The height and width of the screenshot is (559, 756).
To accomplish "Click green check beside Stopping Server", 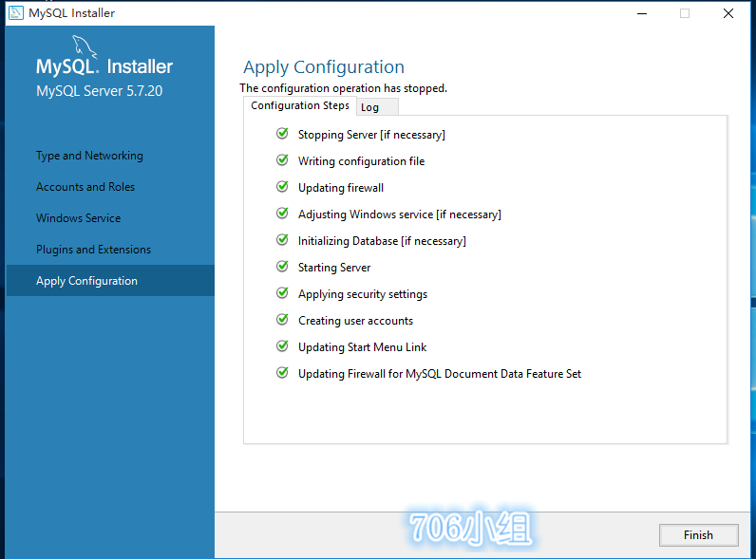I will [x=282, y=134].
